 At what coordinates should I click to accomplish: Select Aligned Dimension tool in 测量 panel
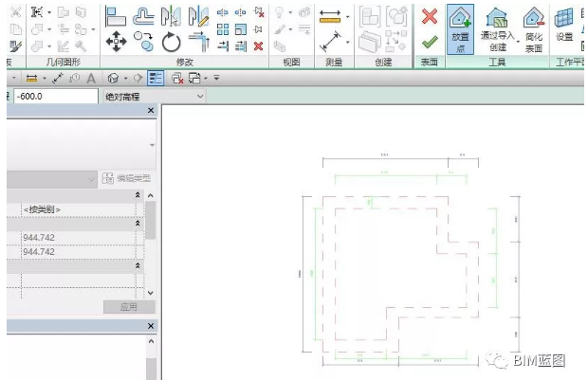coord(331,42)
